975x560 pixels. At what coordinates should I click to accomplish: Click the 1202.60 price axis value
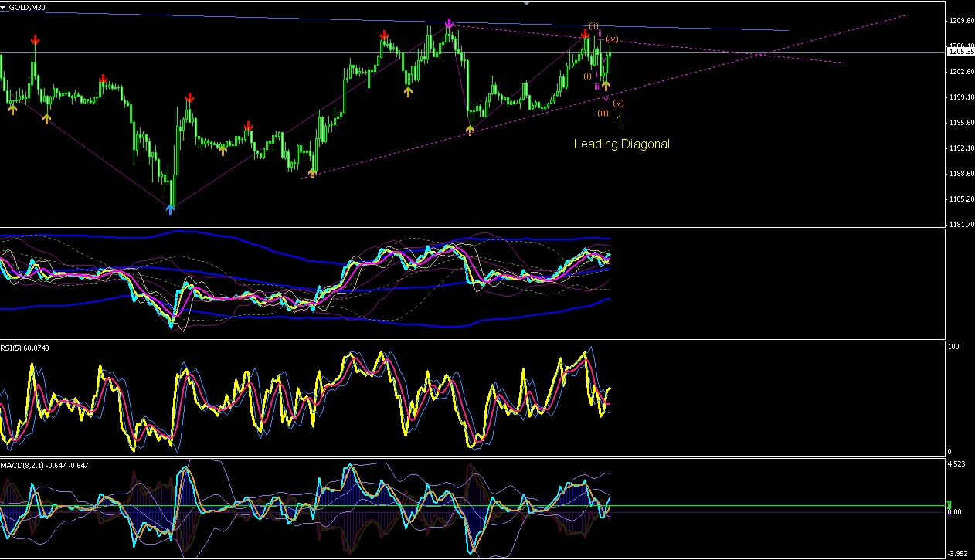click(x=960, y=72)
